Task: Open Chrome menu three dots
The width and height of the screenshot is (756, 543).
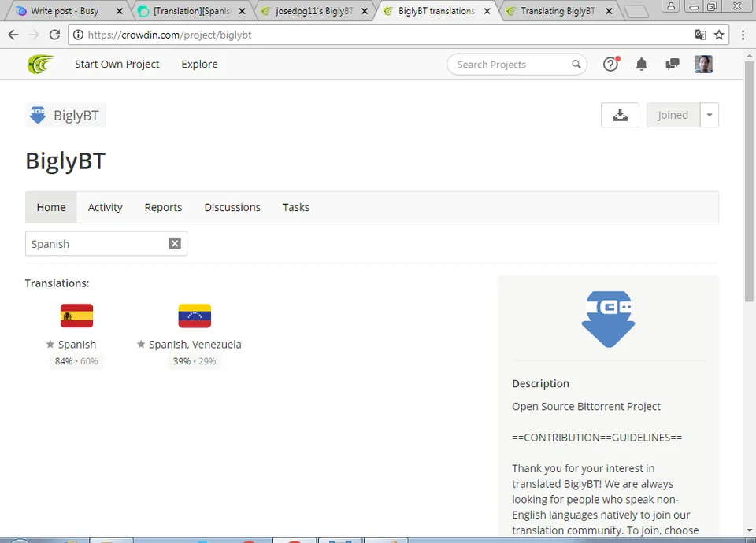Action: [x=743, y=35]
